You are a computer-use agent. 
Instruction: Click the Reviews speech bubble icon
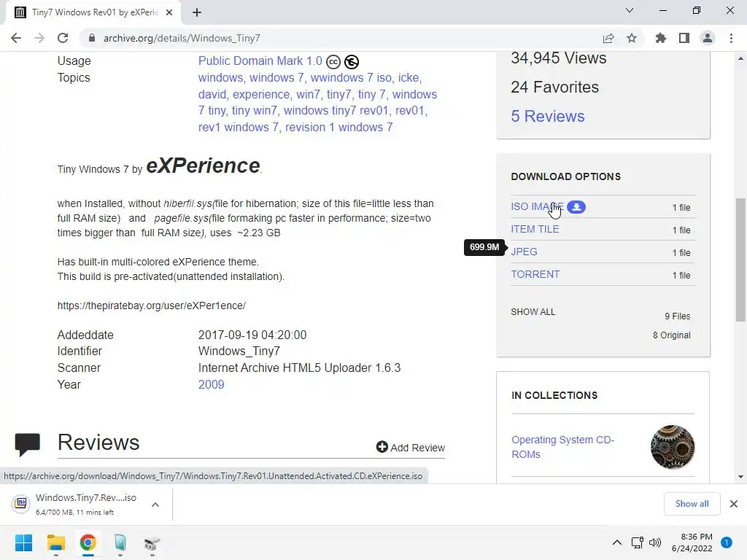(28, 444)
